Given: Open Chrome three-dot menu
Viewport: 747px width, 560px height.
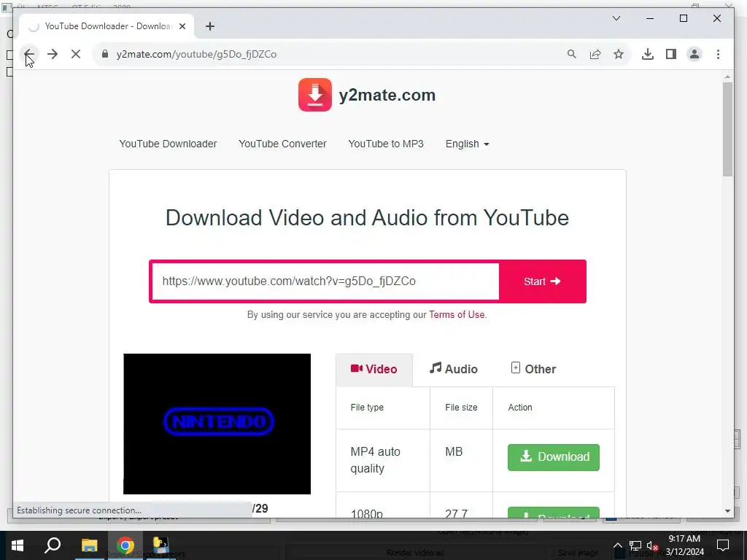Looking at the screenshot, I should click(x=718, y=54).
